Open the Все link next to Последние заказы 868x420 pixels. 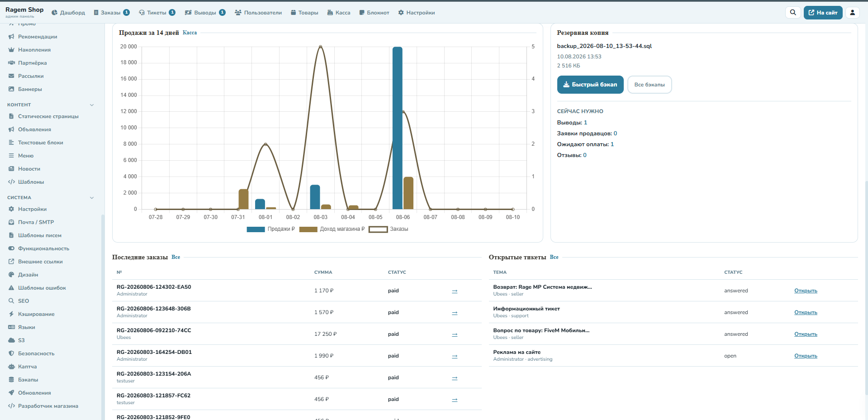coord(176,257)
